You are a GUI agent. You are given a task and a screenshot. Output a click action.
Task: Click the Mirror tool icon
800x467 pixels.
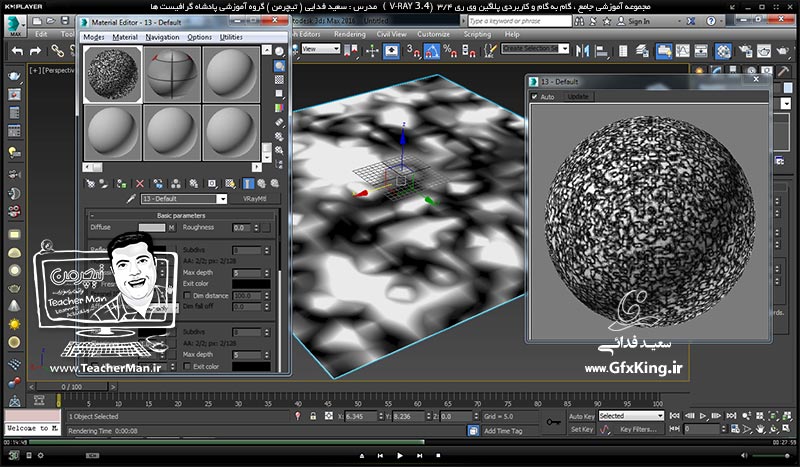pyautogui.click(x=582, y=51)
